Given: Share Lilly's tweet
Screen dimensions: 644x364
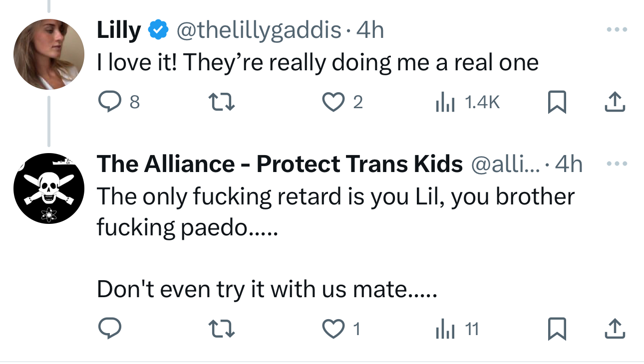Looking at the screenshot, I should [x=615, y=102].
